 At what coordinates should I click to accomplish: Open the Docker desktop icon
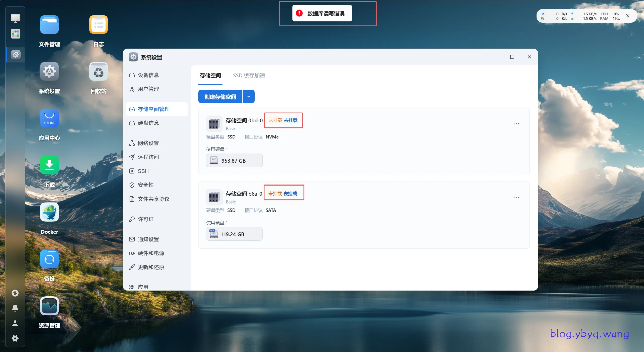pos(49,212)
